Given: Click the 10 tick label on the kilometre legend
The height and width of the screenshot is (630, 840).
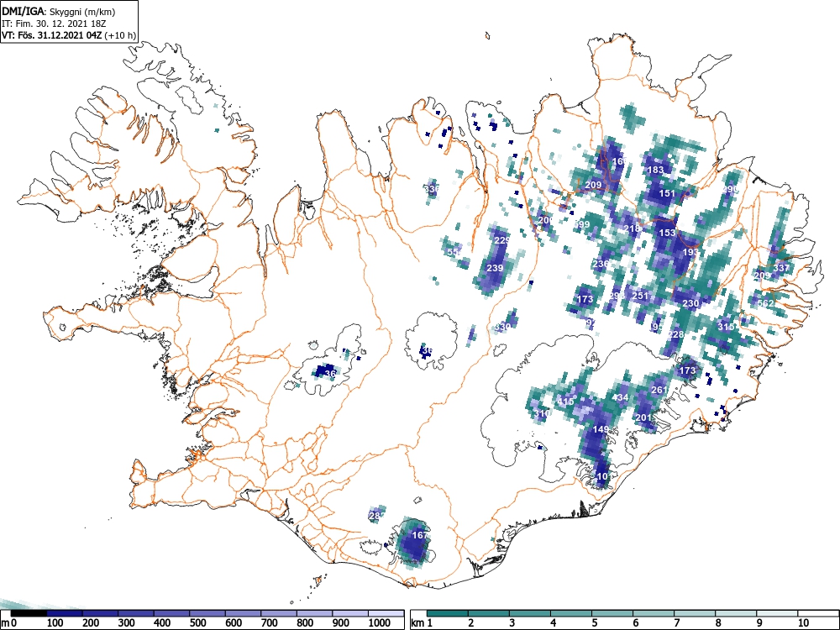Looking at the screenshot, I should (x=803, y=623).
